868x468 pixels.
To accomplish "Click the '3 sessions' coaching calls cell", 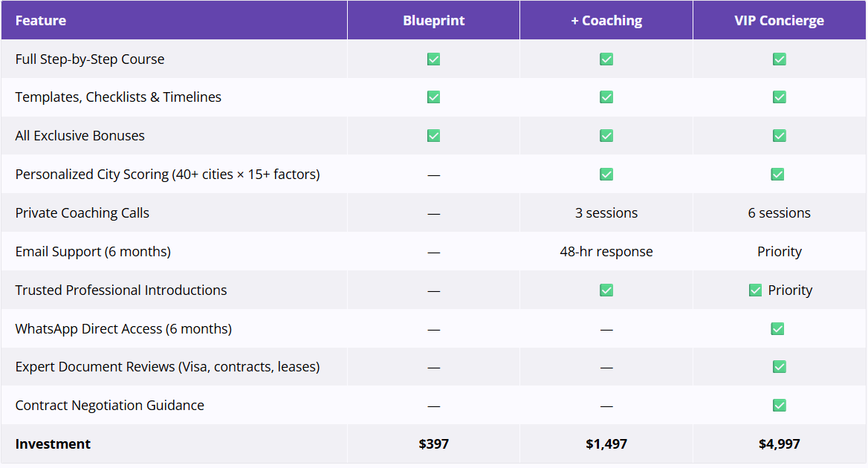I will point(606,213).
